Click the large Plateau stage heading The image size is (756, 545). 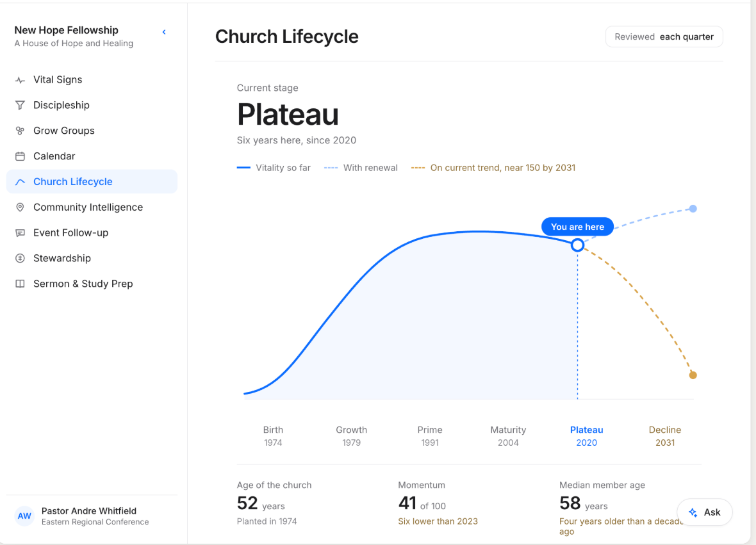(288, 115)
